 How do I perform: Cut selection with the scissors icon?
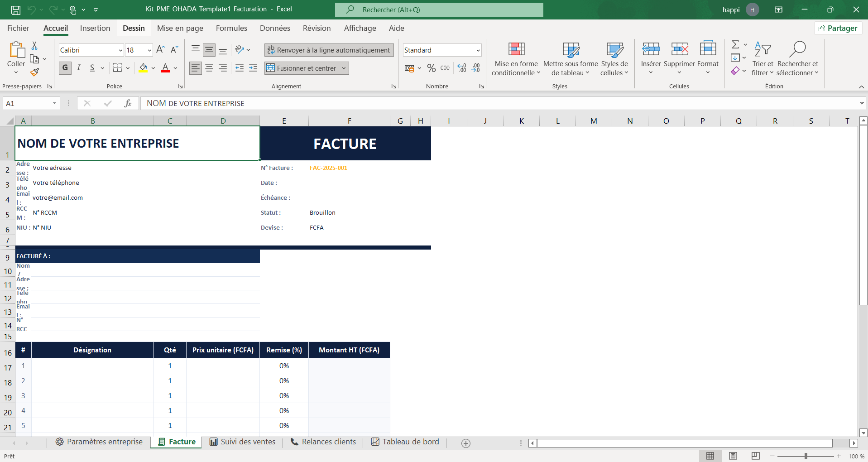(x=34, y=46)
